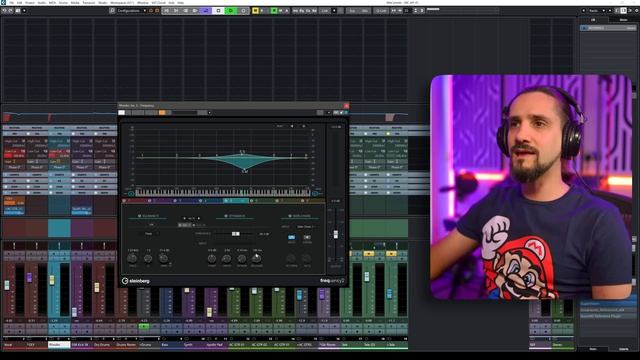
Task: Click the white stop transport button
Action: coord(218,10)
